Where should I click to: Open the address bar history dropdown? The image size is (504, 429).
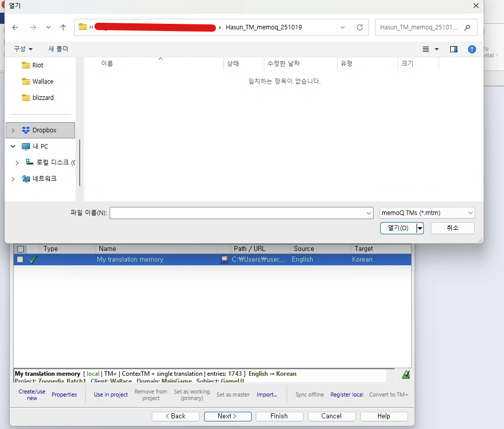(343, 27)
